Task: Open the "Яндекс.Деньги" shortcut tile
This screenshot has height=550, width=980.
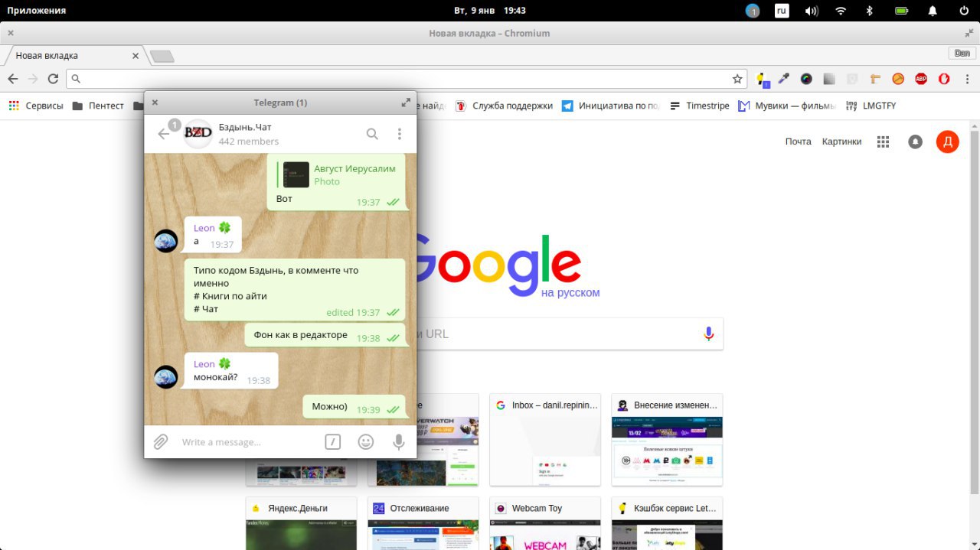Action: click(301, 523)
